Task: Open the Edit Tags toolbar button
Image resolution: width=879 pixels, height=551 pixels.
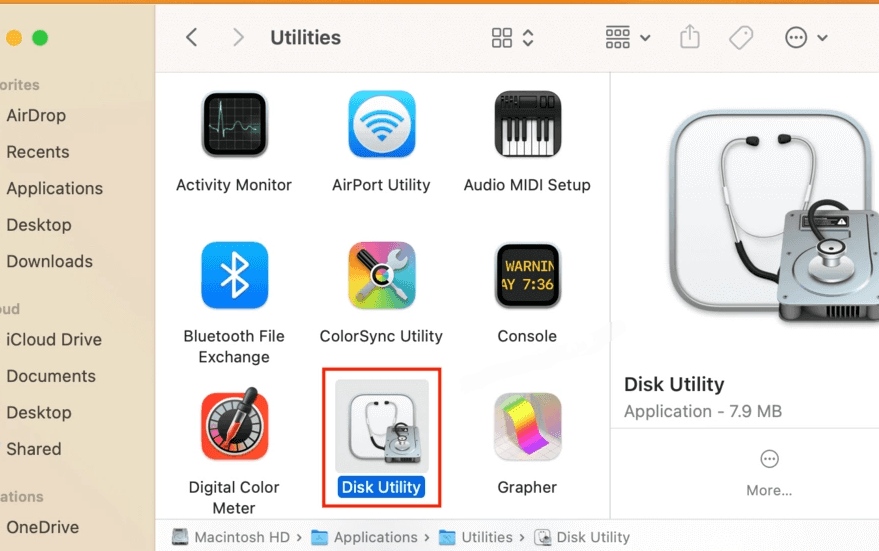Action: click(741, 38)
